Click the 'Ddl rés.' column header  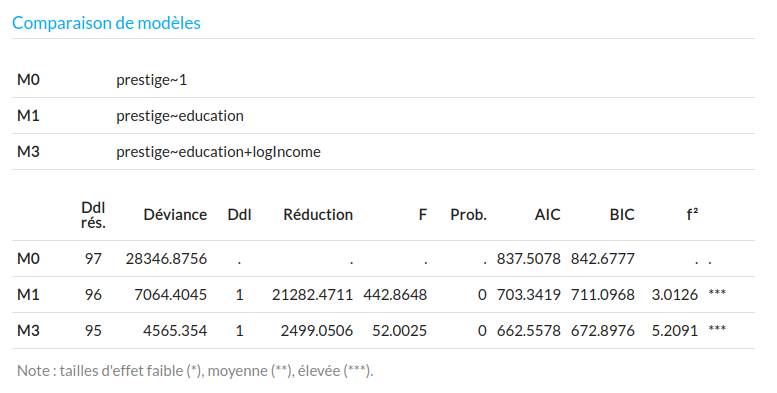tap(93, 215)
